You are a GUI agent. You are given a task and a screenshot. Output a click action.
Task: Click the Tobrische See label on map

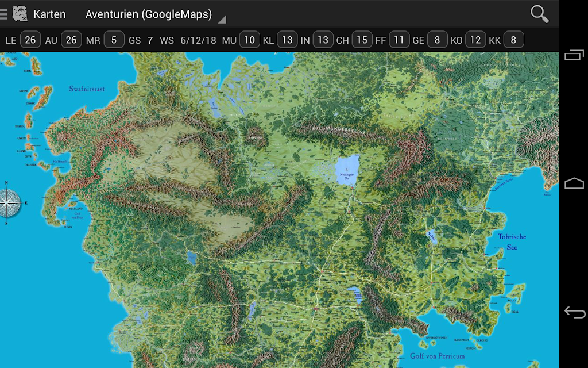512,242
